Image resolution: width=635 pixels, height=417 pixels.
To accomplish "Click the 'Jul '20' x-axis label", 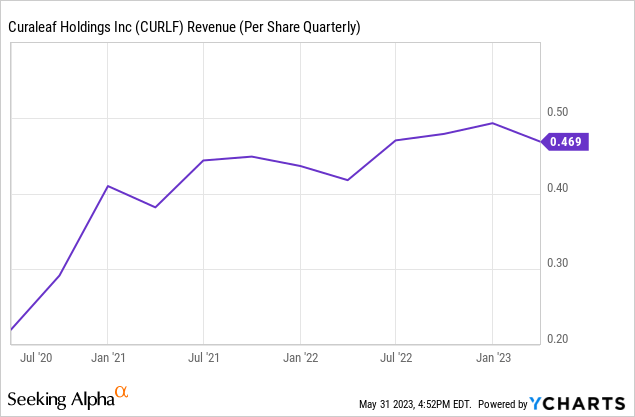I will (x=36, y=358).
